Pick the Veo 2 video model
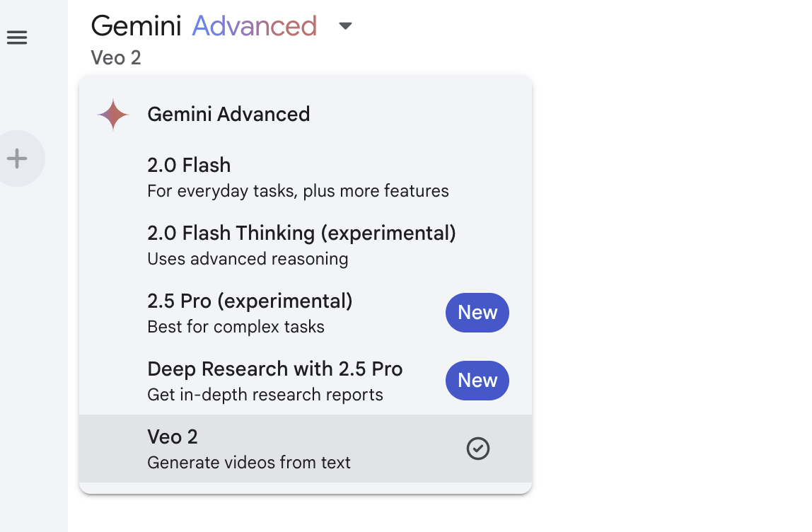 tap(306, 449)
